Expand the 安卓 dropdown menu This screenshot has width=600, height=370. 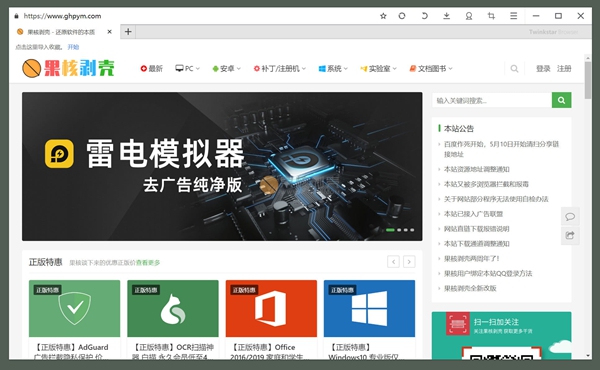click(x=227, y=68)
